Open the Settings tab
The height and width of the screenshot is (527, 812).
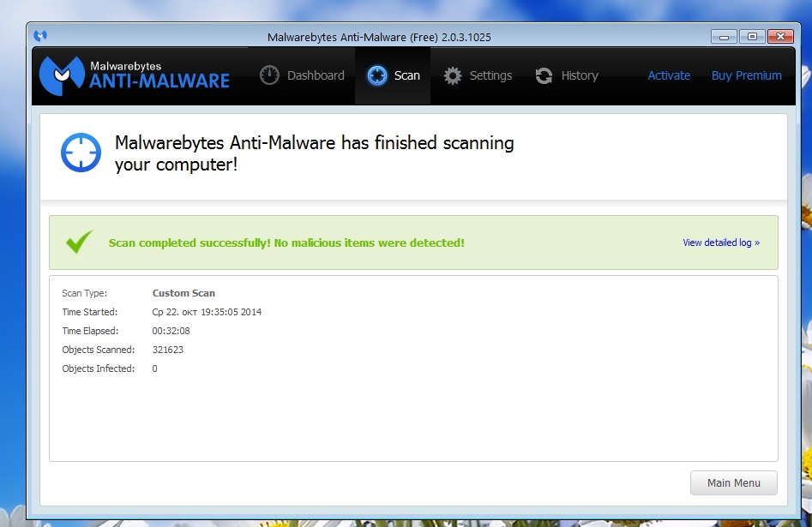click(478, 75)
